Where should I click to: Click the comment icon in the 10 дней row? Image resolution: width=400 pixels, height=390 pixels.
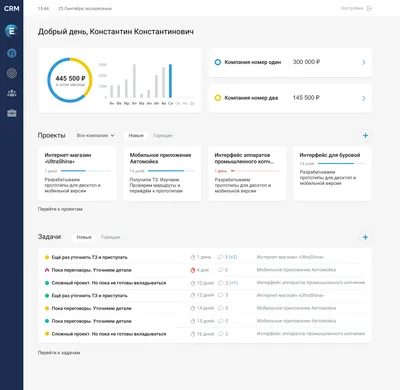coord(220,283)
